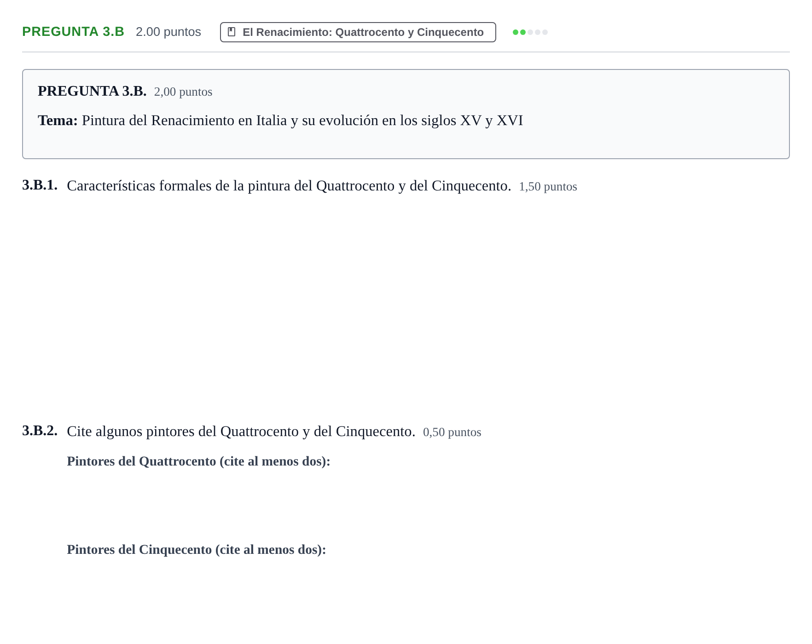Click the 'Características formales de la pintura' question text
The image size is (812, 644).
(289, 186)
